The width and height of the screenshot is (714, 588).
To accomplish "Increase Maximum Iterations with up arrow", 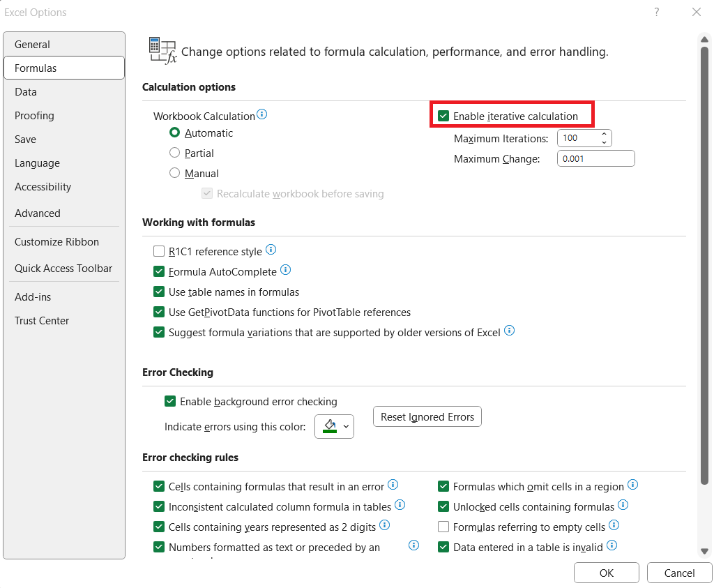I will pos(605,134).
